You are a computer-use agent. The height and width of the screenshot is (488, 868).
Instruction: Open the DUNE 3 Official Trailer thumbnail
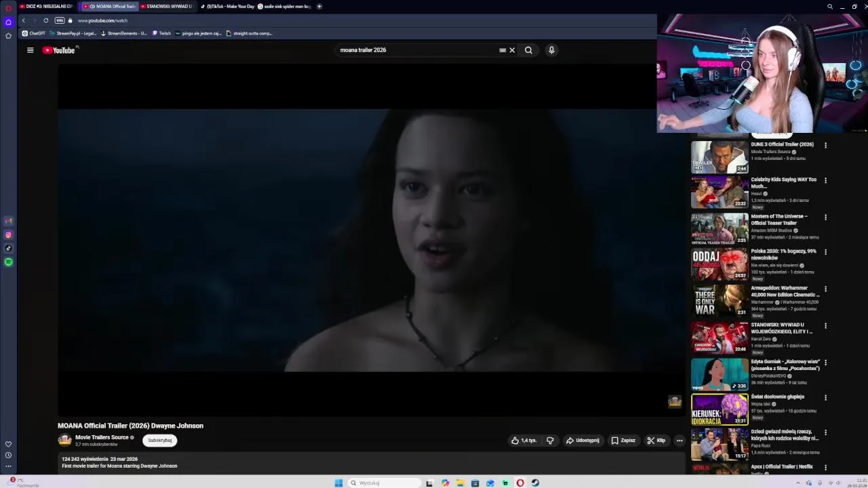[x=719, y=157]
